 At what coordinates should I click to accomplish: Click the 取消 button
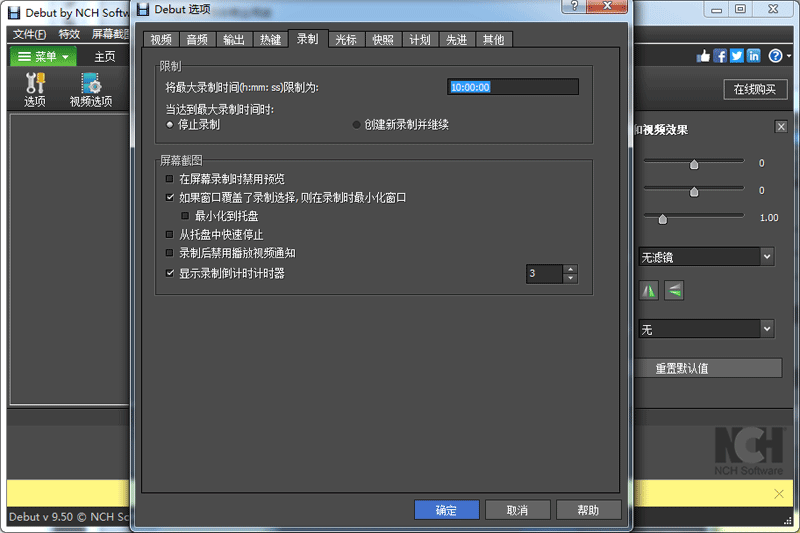tap(517, 510)
